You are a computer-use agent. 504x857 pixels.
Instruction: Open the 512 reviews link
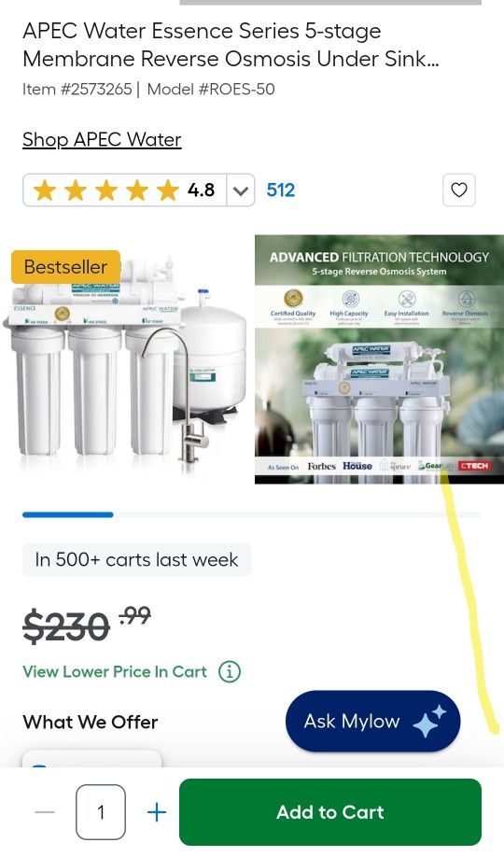280,190
